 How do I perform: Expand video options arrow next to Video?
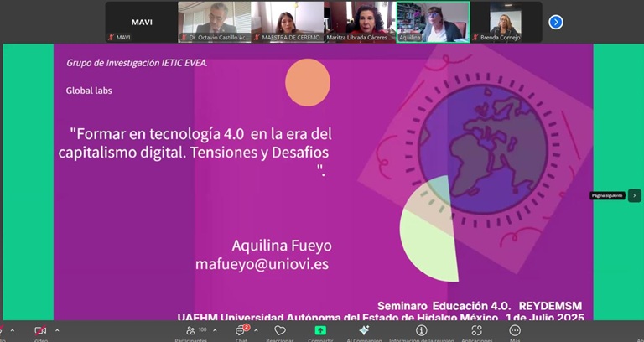point(57,330)
